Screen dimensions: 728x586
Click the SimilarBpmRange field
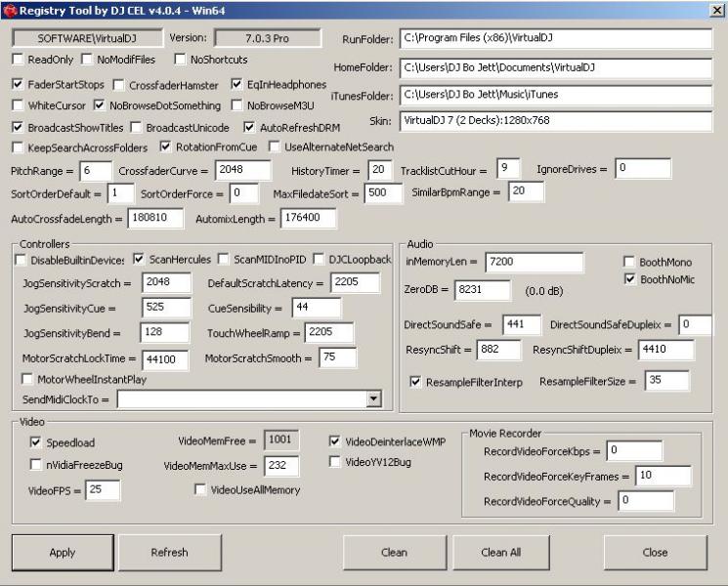point(526,191)
